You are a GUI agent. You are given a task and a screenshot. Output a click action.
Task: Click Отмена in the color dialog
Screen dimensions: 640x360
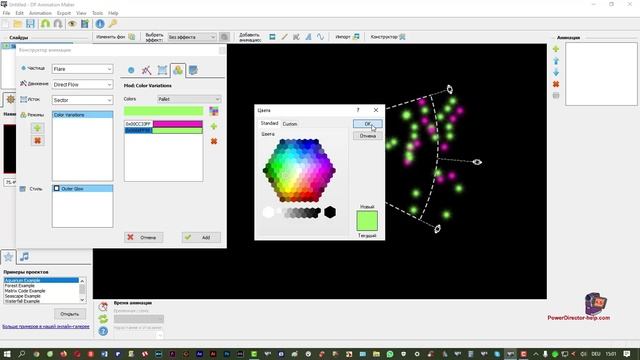368,136
